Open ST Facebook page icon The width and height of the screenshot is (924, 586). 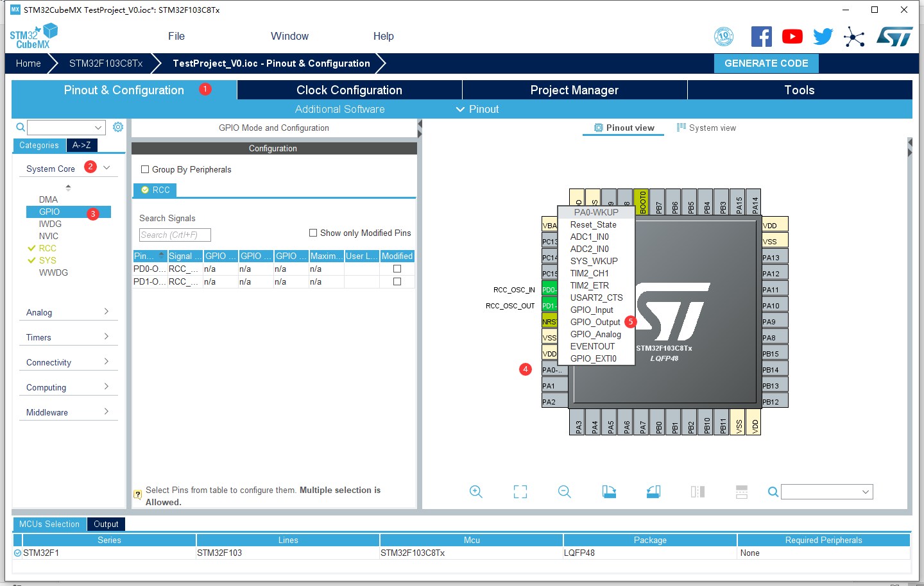(x=762, y=37)
